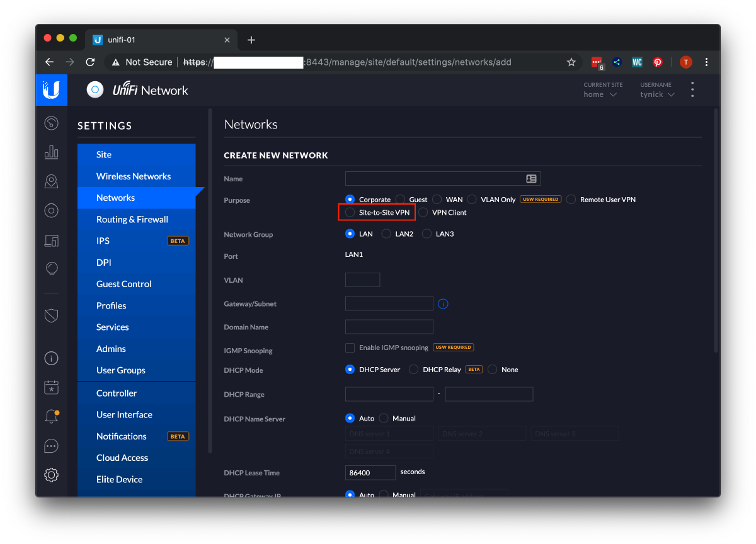Image resolution: width=756 pixels, height=544 pixels.
Task: Click the UniFi Network circular logo
Action: pos(95,90)
